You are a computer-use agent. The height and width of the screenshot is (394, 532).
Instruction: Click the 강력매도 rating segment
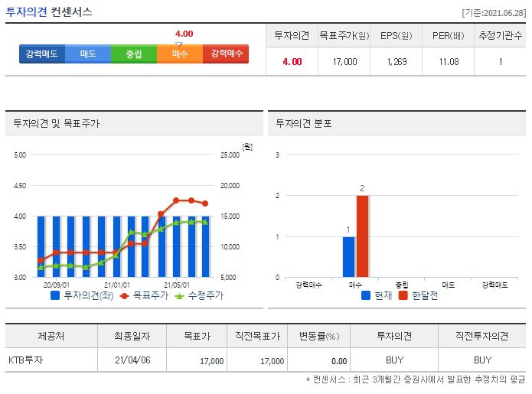[42, 54]
